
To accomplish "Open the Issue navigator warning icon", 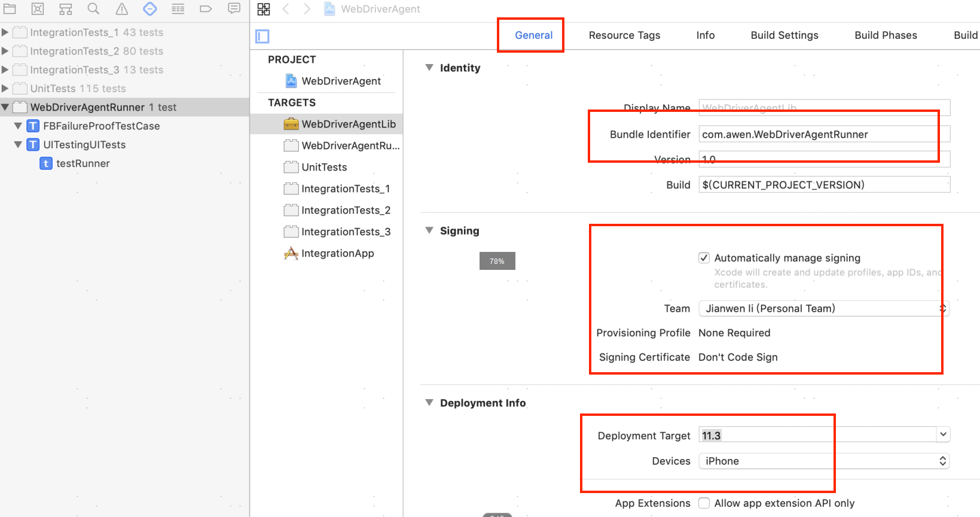I will coord(121,8).
